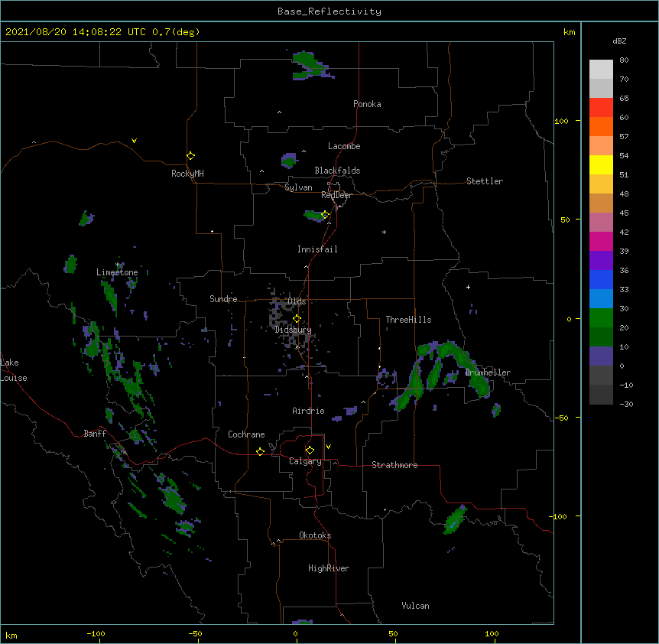The width and height of the screenshot is (659, 644).
Task: Click the ThreeHills town label
Action: coord(408,320)
